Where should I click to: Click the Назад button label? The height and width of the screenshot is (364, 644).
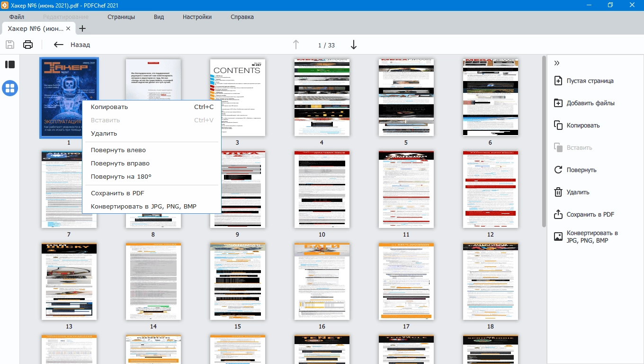tap(80, 45)
